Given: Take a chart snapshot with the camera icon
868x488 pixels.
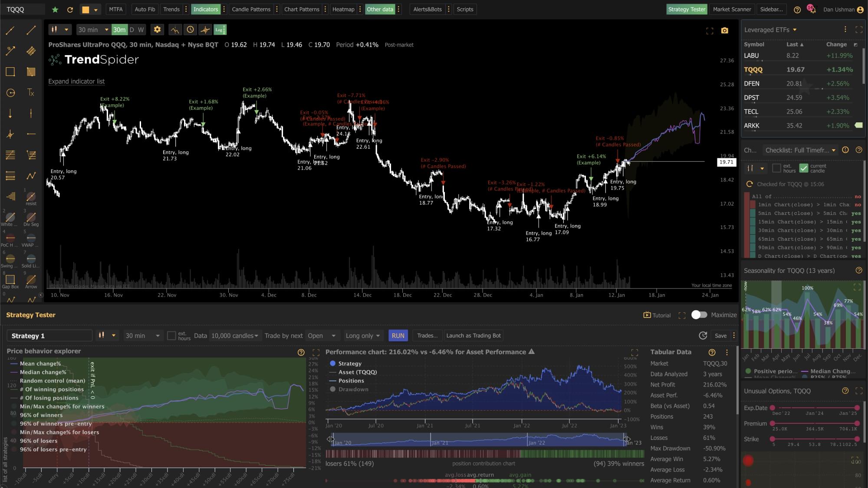Looking at the screenshot, I should point(725,31).
